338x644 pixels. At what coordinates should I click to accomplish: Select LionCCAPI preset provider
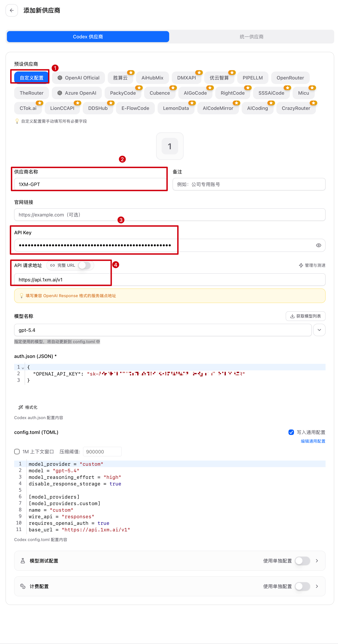point(62,108)
